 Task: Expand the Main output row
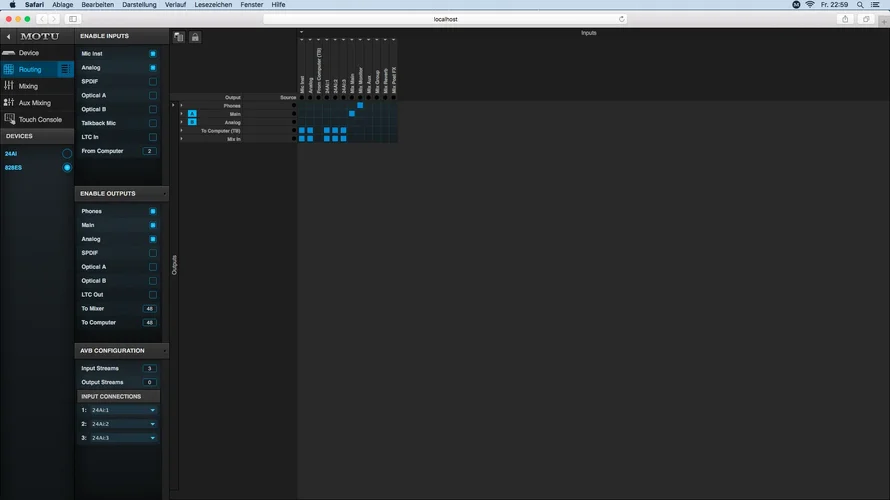(182, 114)
